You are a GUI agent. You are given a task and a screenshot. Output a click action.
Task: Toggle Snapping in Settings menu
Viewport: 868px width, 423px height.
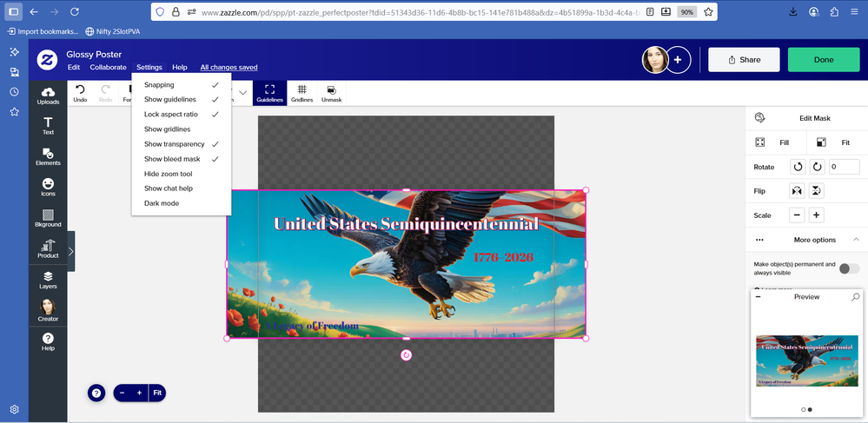pyautogui.click(x=160, y=85)
